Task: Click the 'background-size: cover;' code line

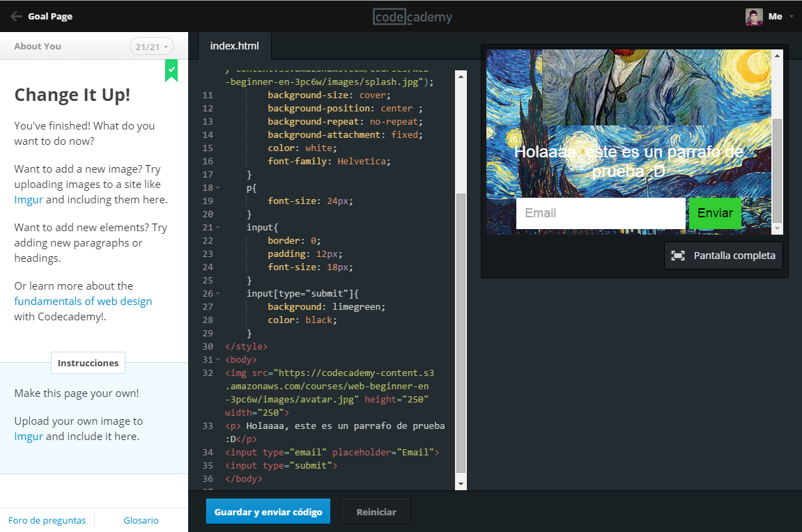Action: click(329, 95)
